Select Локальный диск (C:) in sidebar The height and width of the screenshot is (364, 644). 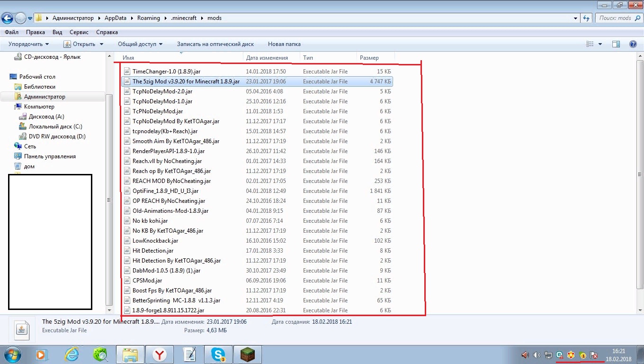tap(55, 127)
